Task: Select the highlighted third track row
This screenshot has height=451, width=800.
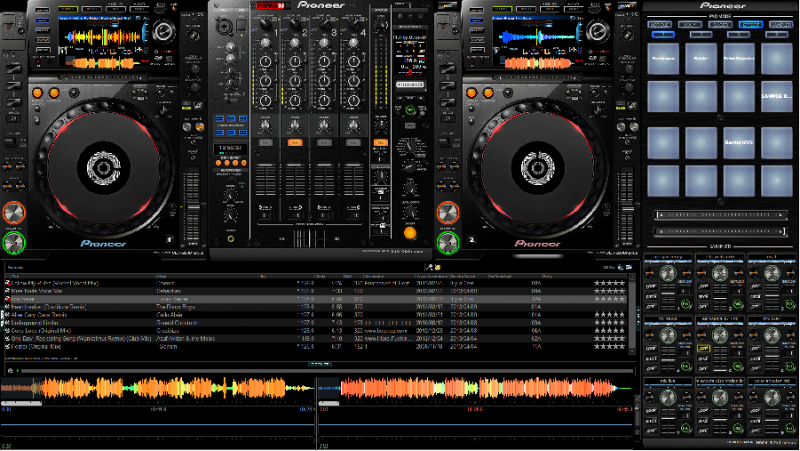Action: pos(316,299)
